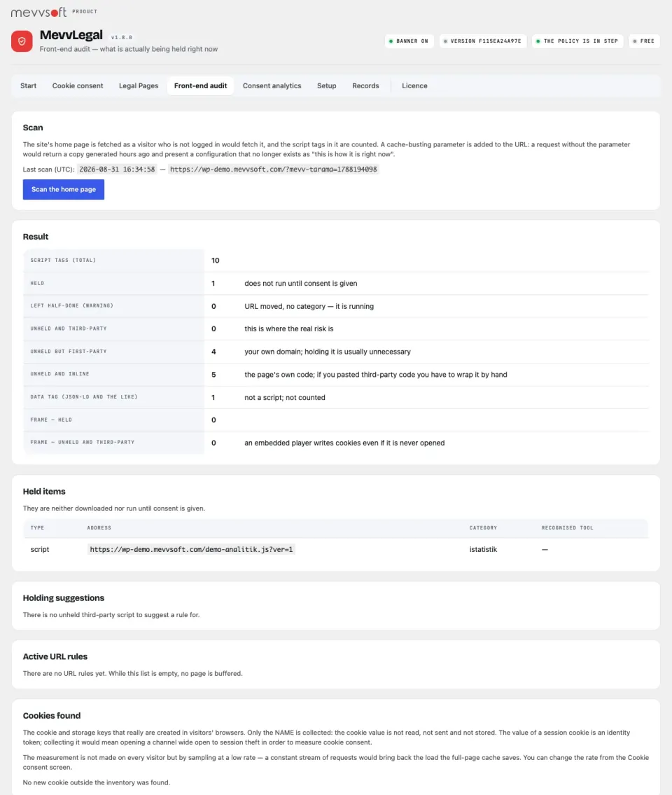The image size is (672, 795).
Task: Open the Licence tab
Action: (414, 85)
